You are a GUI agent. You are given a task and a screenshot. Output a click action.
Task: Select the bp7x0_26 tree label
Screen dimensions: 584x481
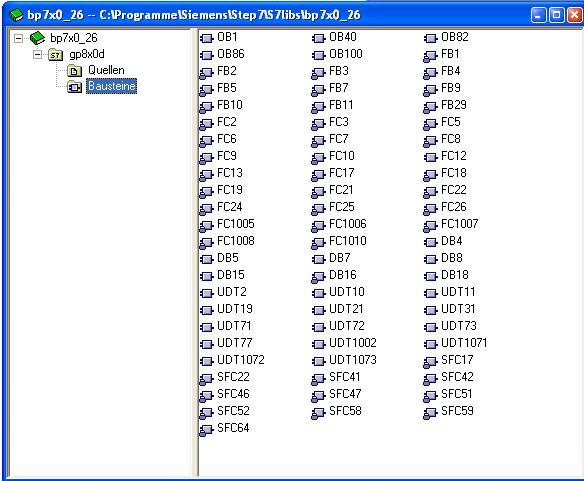74,38
